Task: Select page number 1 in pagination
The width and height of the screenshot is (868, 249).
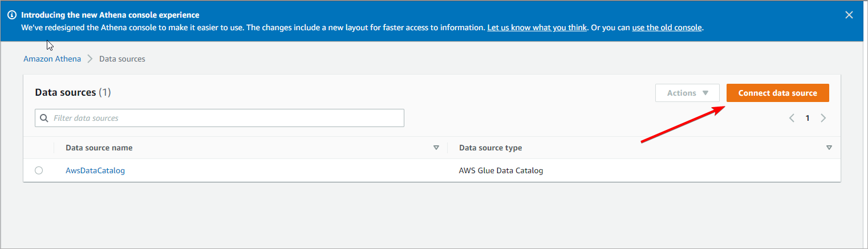Action: 808,118
